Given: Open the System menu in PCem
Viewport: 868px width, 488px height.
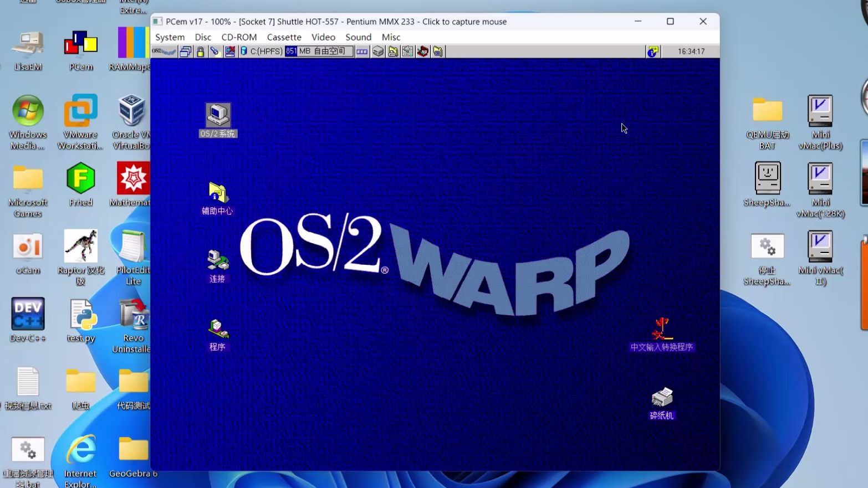Looking at the screenshot, I should [170, 37].
